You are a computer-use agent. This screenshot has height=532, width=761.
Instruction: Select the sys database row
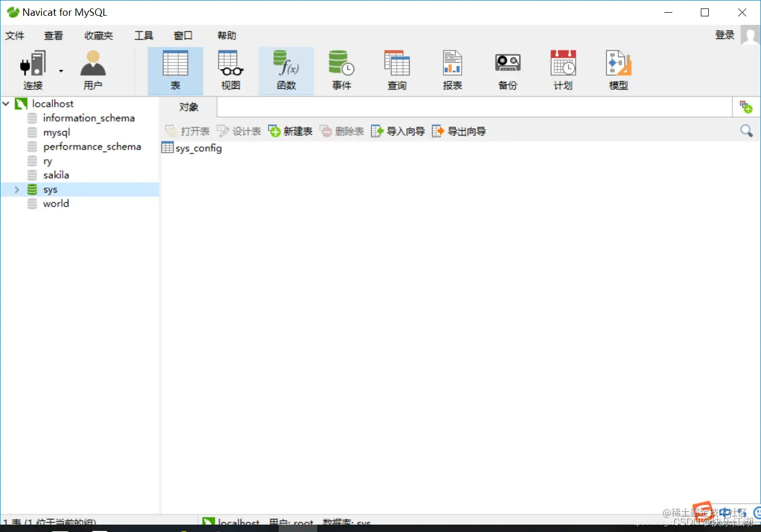(80, 189)
